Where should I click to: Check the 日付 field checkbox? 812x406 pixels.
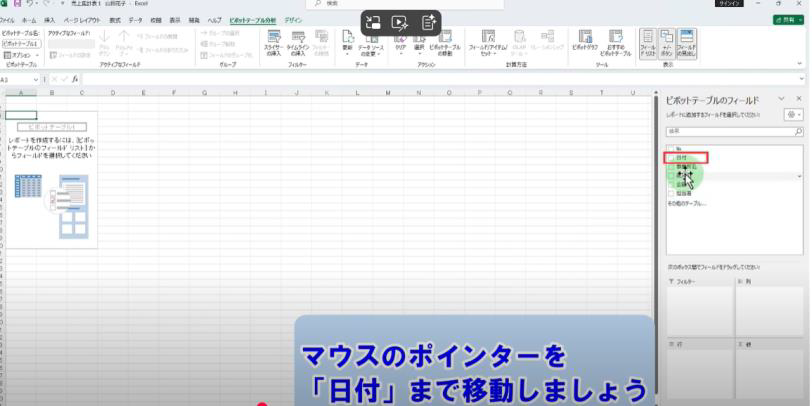pyautogui.click(x=671, y=157)
